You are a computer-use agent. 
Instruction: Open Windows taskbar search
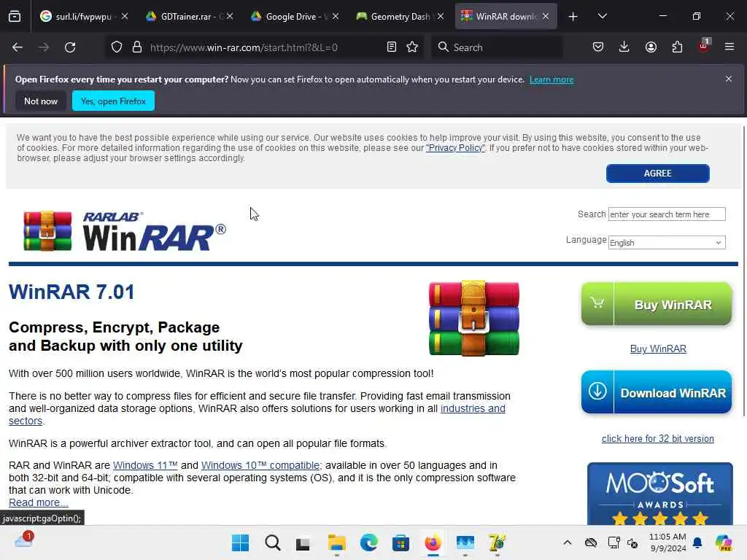pos(273,542)
